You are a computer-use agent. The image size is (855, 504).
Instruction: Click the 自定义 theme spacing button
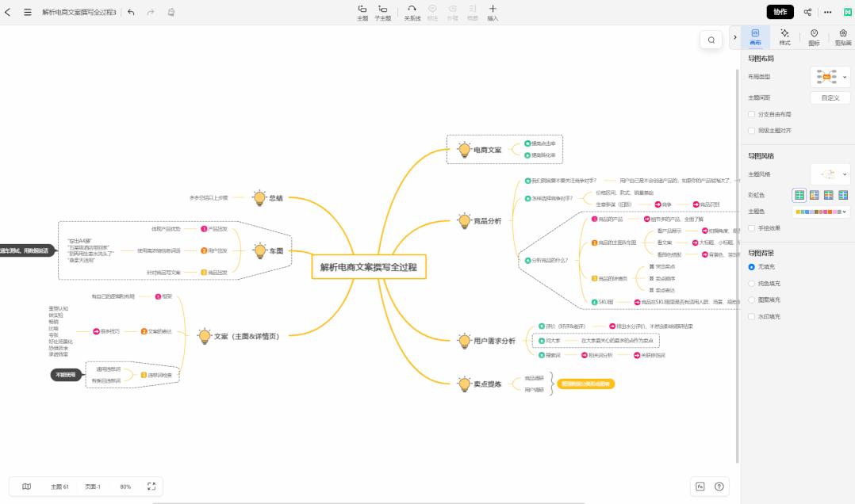[831, 97]
